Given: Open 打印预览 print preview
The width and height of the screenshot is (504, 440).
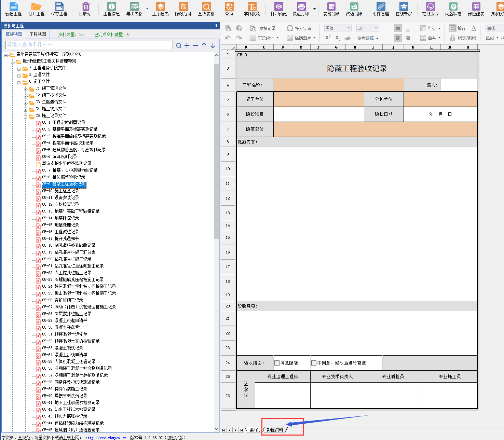Looking at the screenshot, I should (278, 9).
